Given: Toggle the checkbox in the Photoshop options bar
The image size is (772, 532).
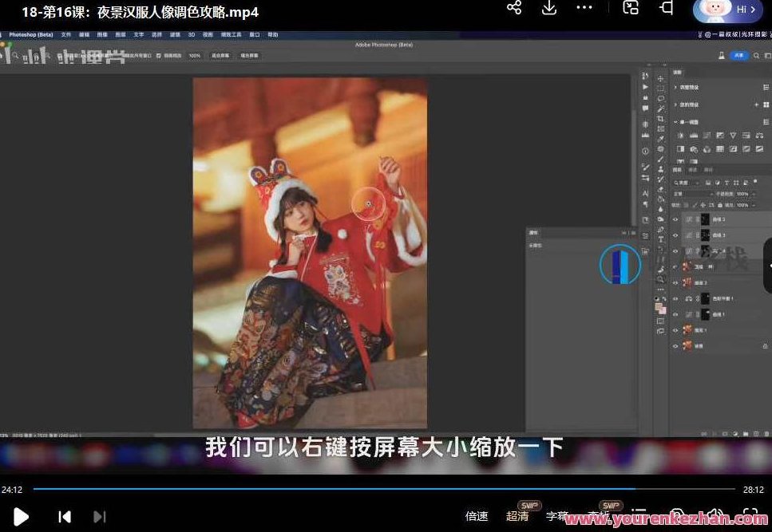Looking at the screenshot, I should click(x=158, y=56).
